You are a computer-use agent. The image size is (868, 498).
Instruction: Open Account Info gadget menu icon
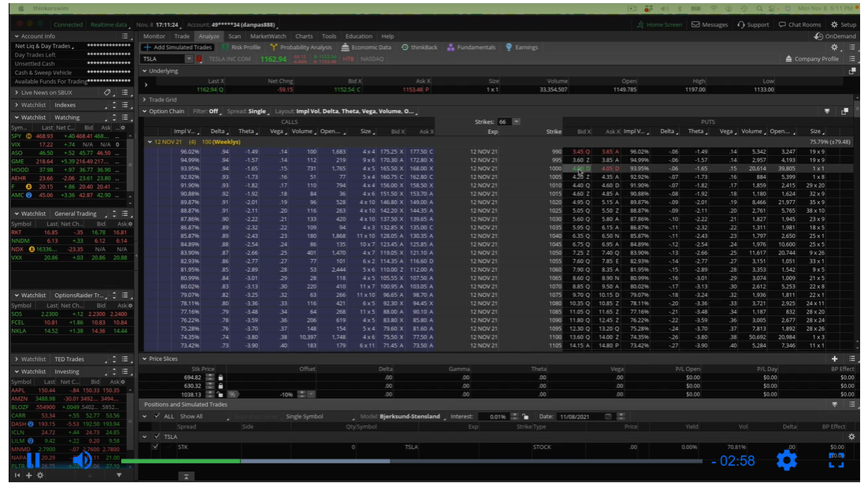[125, 36]
